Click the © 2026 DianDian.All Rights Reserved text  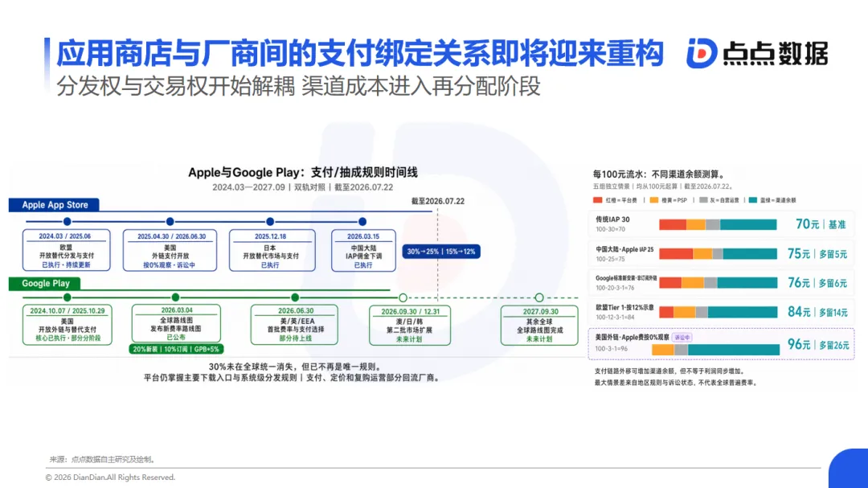coord(110,478)
